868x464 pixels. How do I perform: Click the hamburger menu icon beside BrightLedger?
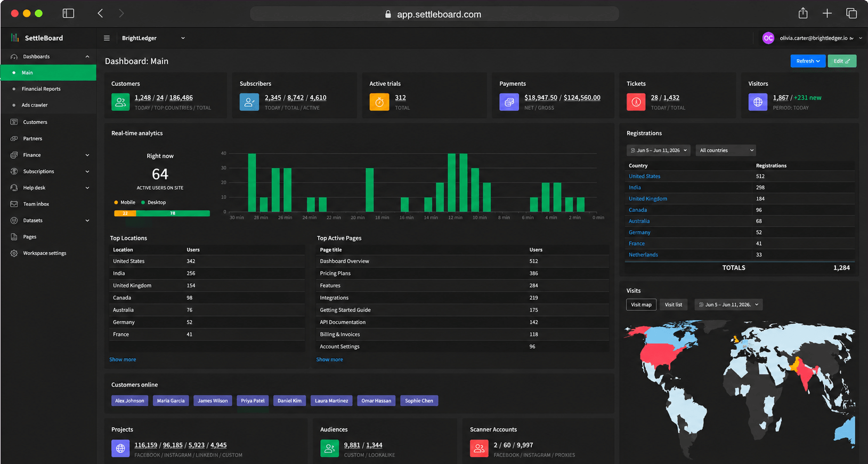pos(107,38)
